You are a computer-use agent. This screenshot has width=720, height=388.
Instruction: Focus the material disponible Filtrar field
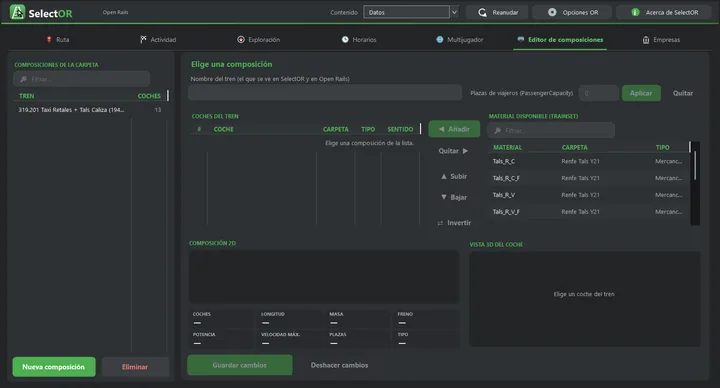point(551,130)
